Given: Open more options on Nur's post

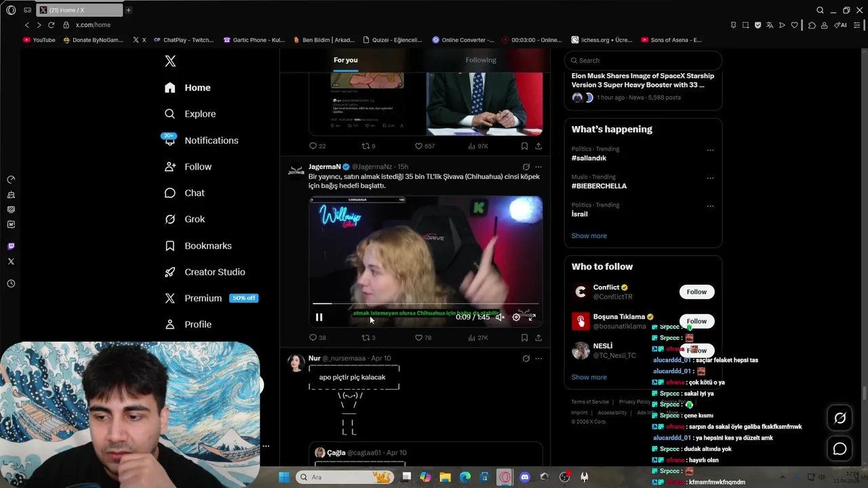Looking at the screenshot, I should [538, 359].
